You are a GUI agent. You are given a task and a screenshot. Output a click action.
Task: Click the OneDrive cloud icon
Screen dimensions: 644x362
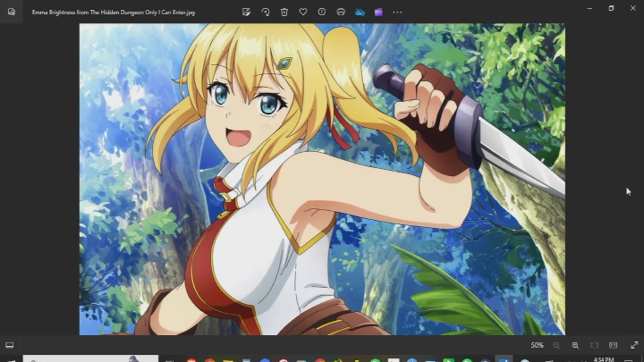tap(360, 12)
